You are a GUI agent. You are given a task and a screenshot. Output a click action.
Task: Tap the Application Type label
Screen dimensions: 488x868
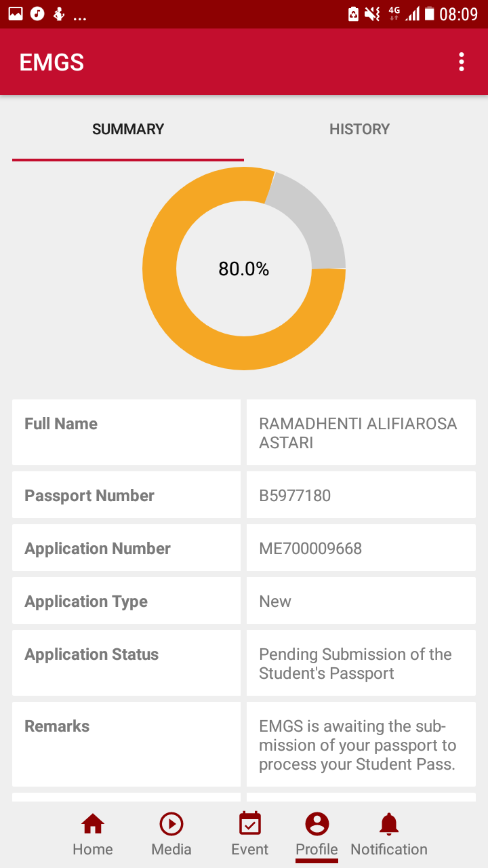[x=86, y=601]
